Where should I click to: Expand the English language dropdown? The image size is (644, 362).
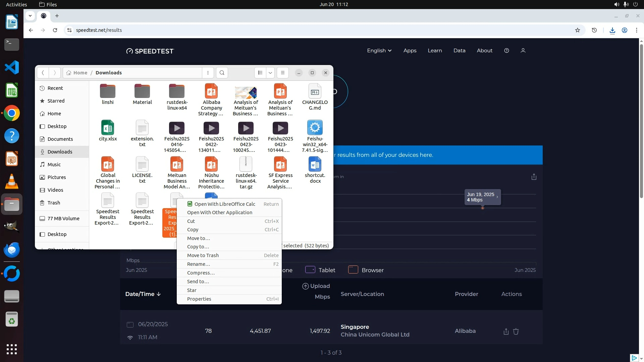pyautogui.click(x=379, y=51)
